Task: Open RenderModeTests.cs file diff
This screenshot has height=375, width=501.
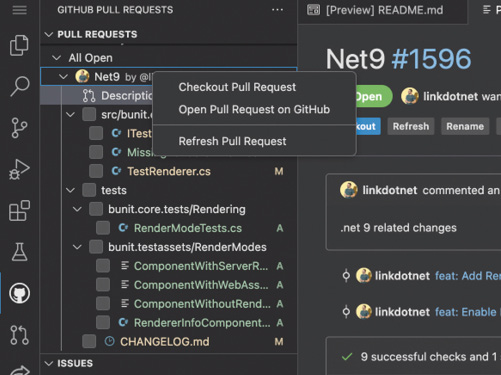Action: (188, 228)
